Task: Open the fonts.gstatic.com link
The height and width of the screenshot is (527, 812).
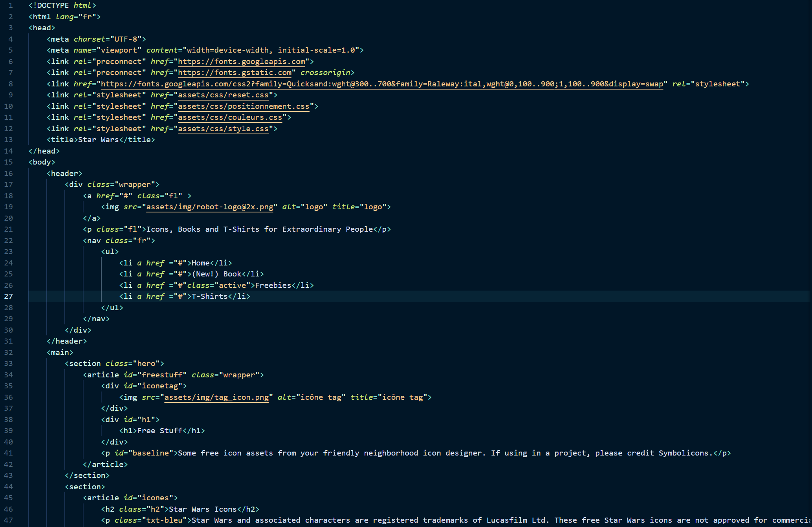Action: coord(235,73)
